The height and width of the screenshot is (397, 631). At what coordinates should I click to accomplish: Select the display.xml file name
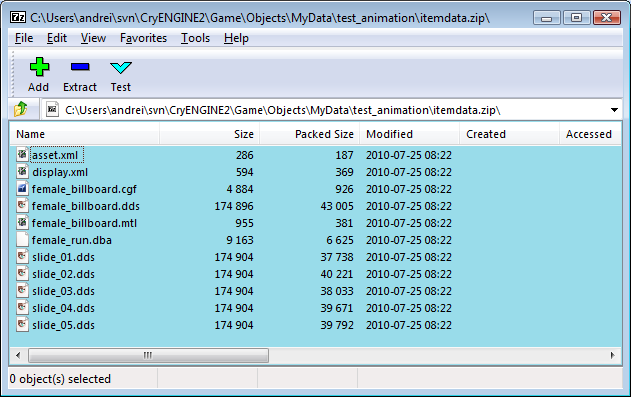pyautogui.click(x=60, y=172)
